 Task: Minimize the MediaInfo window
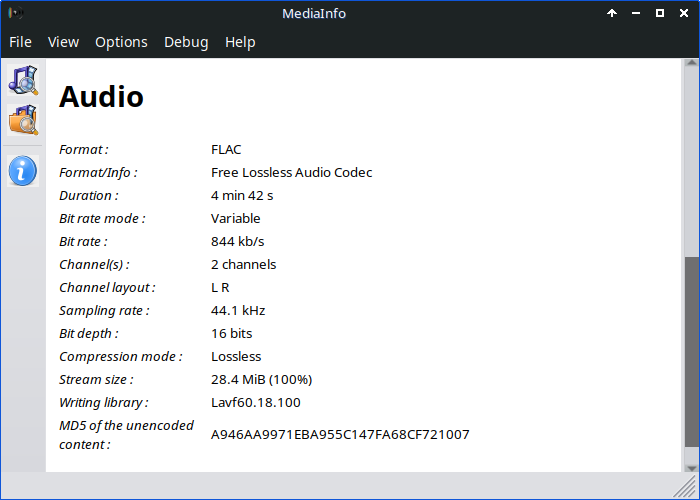pyautogui.click(x=636, y=13)
